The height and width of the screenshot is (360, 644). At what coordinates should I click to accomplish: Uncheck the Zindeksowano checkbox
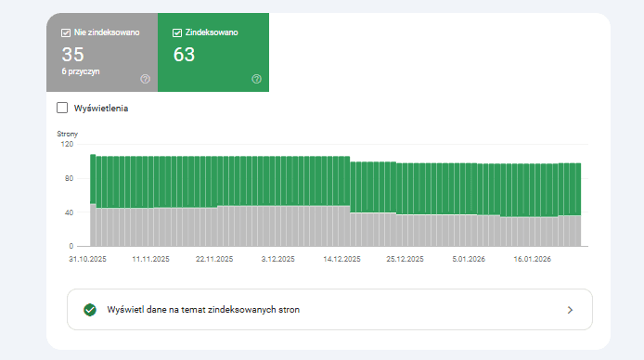177,32
